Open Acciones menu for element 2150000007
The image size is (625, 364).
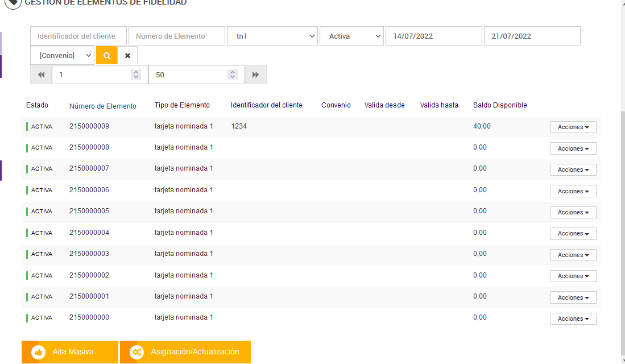tap(573, 169)
